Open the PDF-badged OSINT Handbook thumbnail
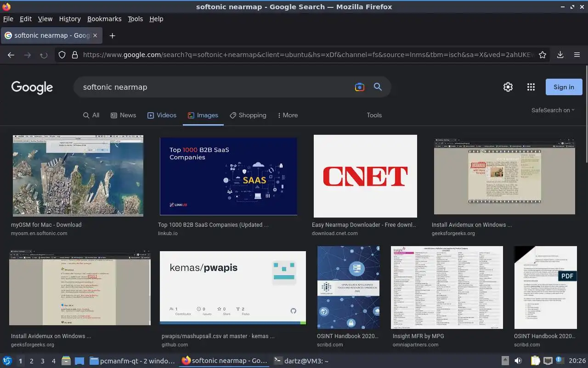Image resolution: width=588 pixels, height=368 pixels. point(545,287)
